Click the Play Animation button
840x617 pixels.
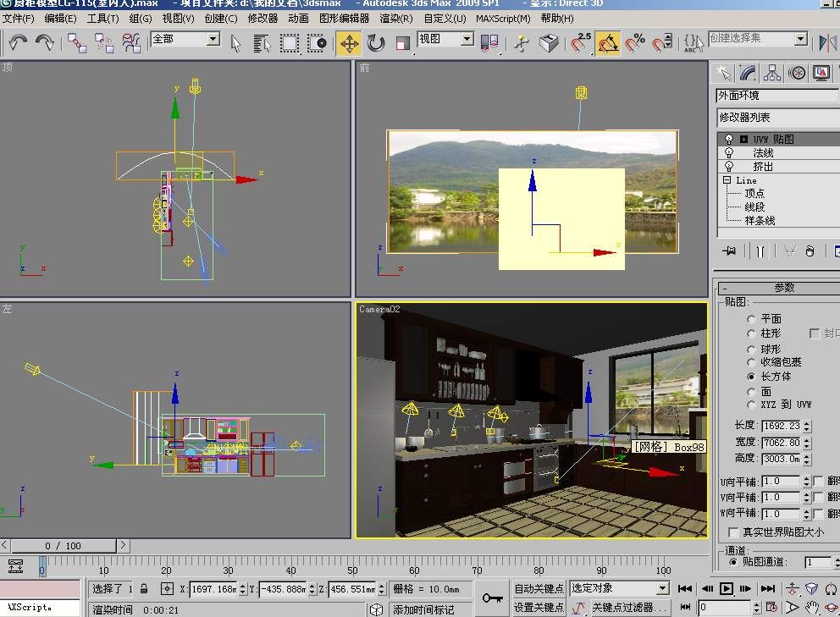click(727, 588)
